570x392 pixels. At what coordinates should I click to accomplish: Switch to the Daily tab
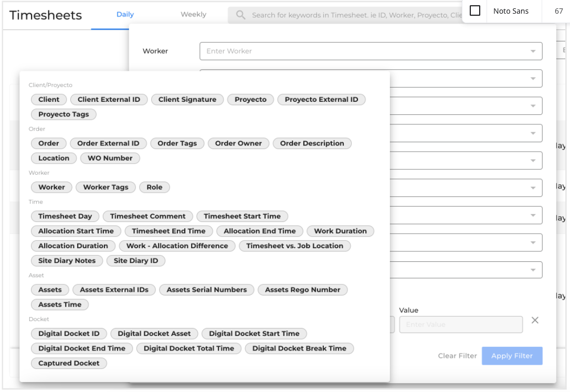tap(125, 14)
